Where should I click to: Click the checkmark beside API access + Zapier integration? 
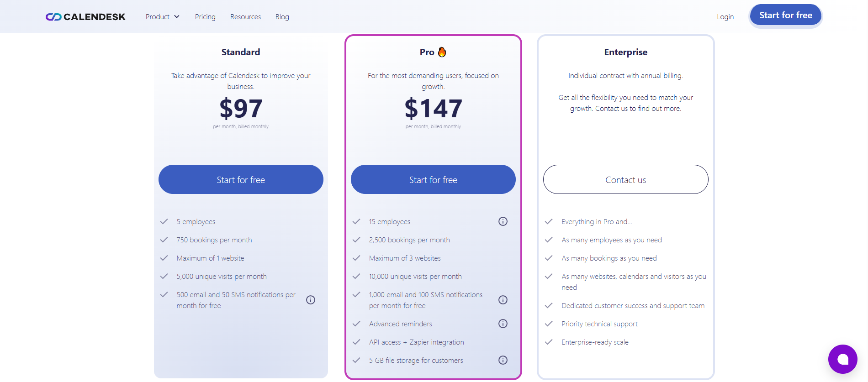(356, 342)
